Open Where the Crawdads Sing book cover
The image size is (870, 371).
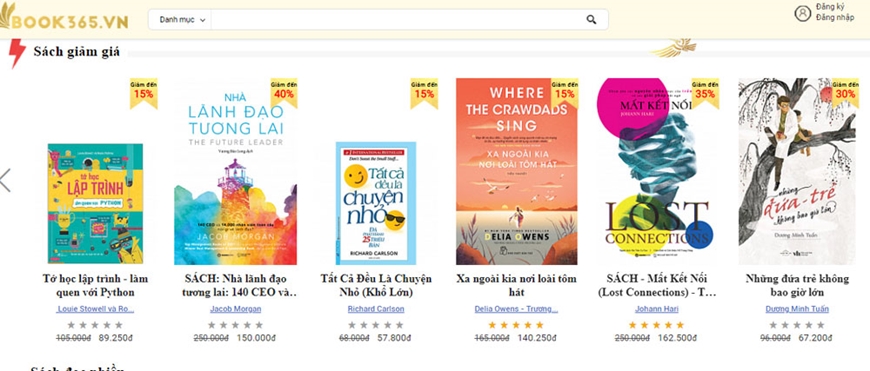517,171
